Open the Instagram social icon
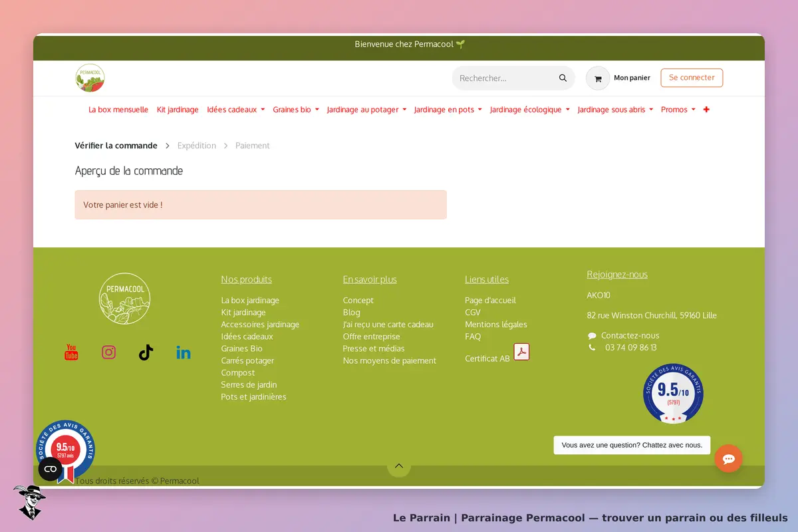The width and height of the screenshot is (798, 532). 108,352
